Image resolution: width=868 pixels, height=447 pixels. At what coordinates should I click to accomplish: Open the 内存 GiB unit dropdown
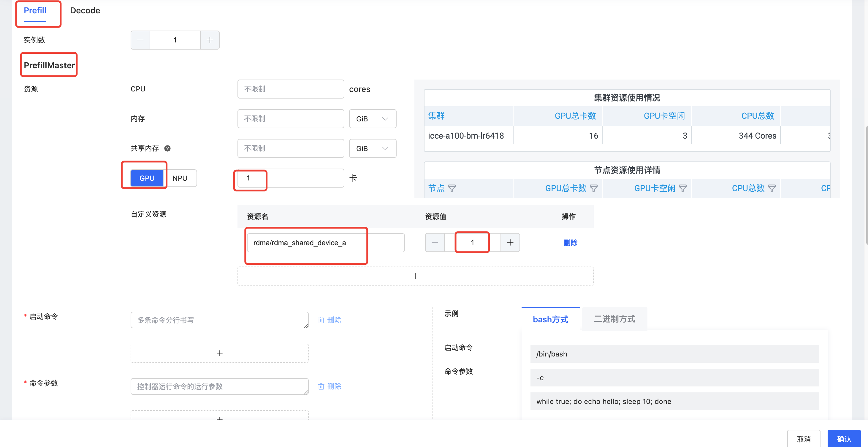point(372,118)
